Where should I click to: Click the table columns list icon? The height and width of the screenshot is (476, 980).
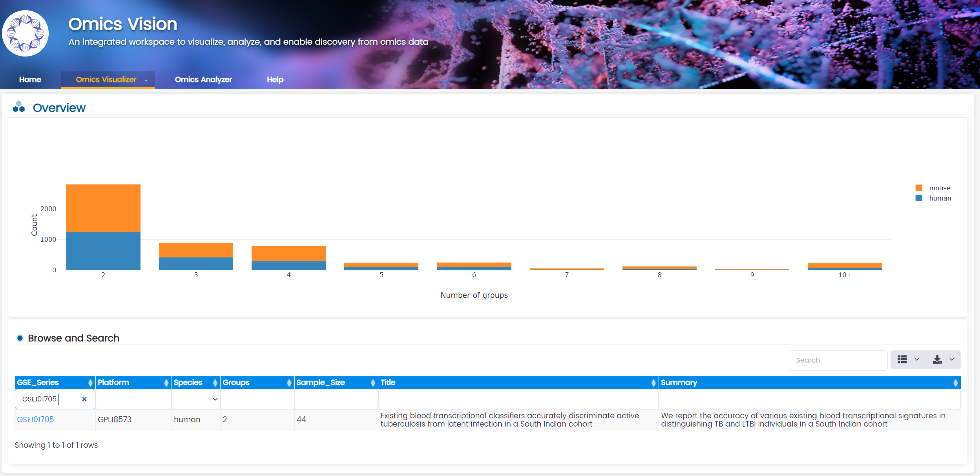coord(902,359)
